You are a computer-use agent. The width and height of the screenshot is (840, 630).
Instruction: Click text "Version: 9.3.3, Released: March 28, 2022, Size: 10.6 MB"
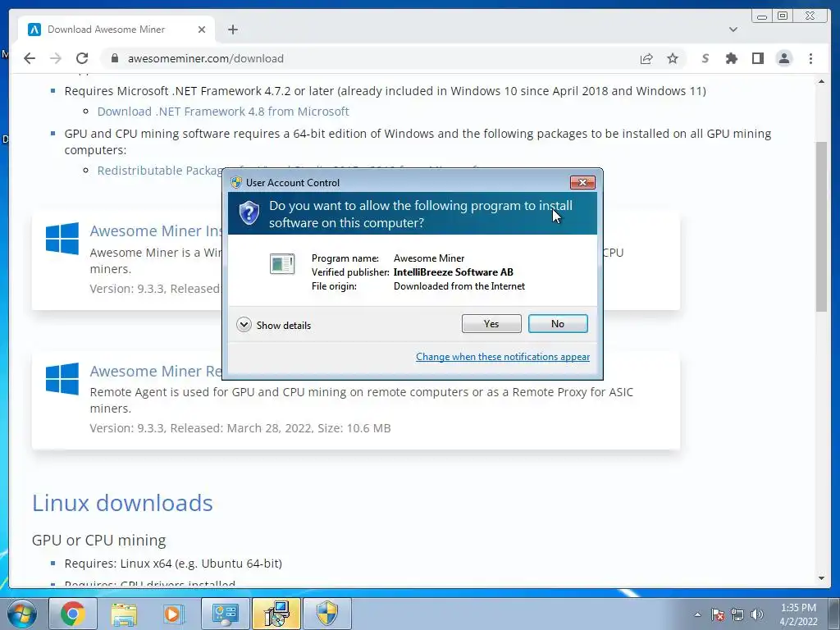click(x=240, y=428)
